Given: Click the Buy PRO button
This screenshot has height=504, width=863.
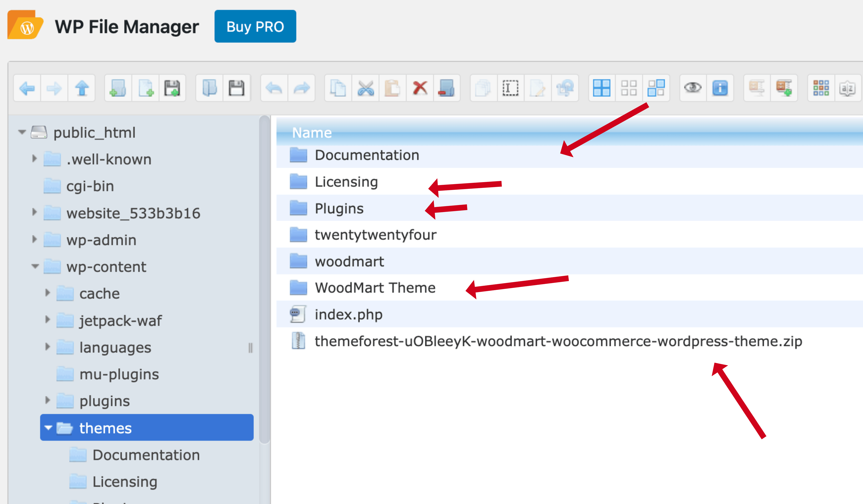Looking at the screenshot, I should point(255,26).
